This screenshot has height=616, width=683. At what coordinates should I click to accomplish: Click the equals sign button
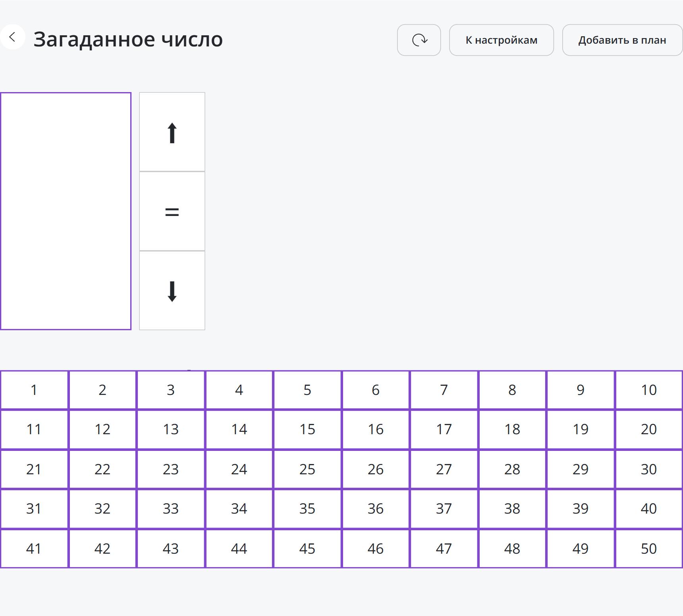(x=172, y=212)
